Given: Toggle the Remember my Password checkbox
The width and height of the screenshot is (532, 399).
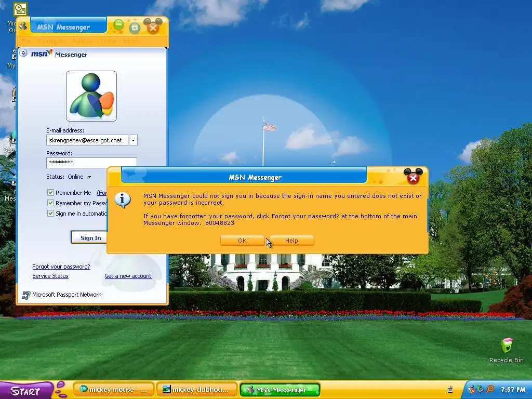Looking at the screenshot, I should (50, 203).
